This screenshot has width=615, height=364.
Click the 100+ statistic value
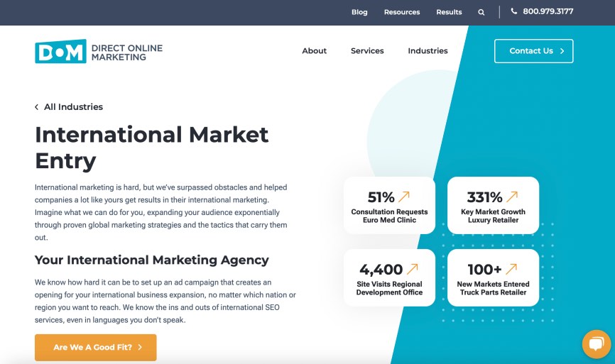[484, 269]
